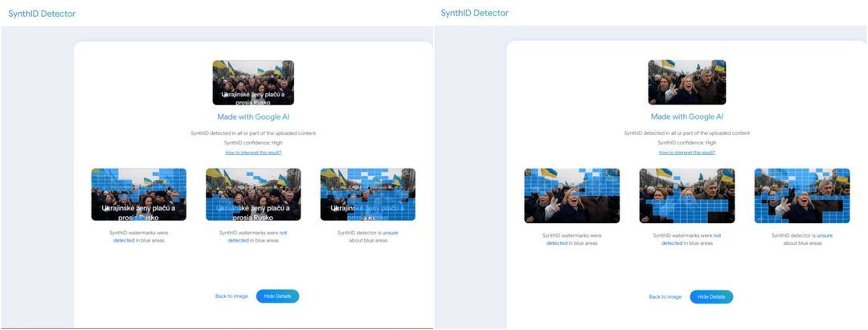
Task: Click 'not detected in blue areas' caption, right window
Action: tap(687, 239)
